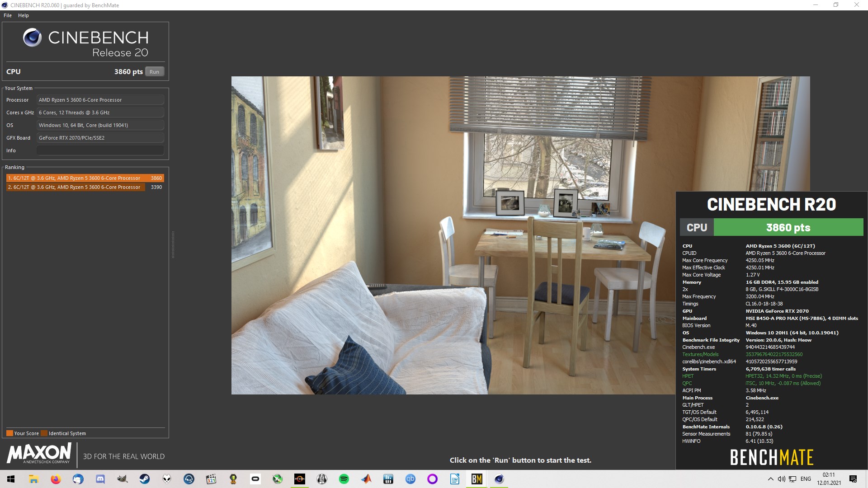
Task: Open Steam from the taskbar
Action: coord(144,479)
